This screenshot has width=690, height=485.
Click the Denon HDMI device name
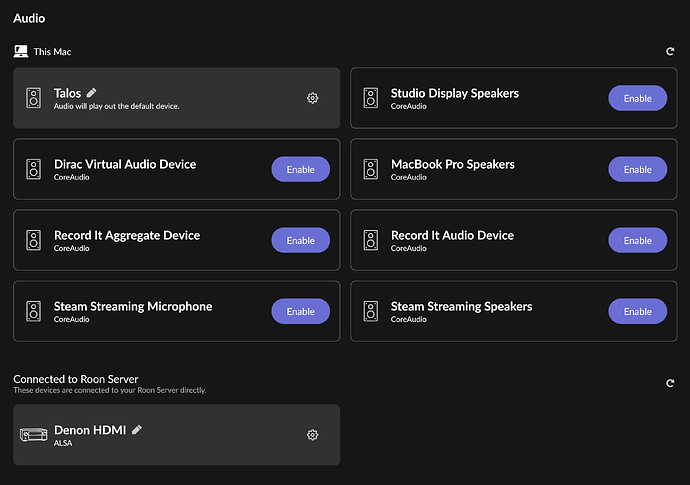(90, 430)
